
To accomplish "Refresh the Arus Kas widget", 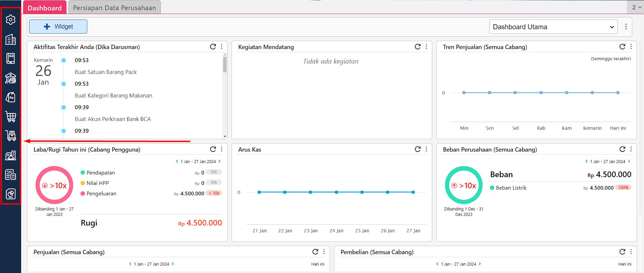I will (x=417, y=149).
